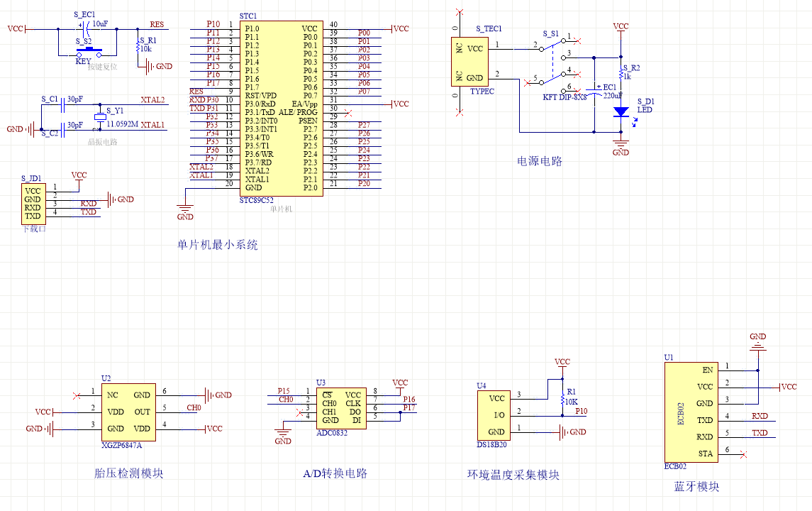
Task: Click the P20 net label
Action: pos(364,183)
